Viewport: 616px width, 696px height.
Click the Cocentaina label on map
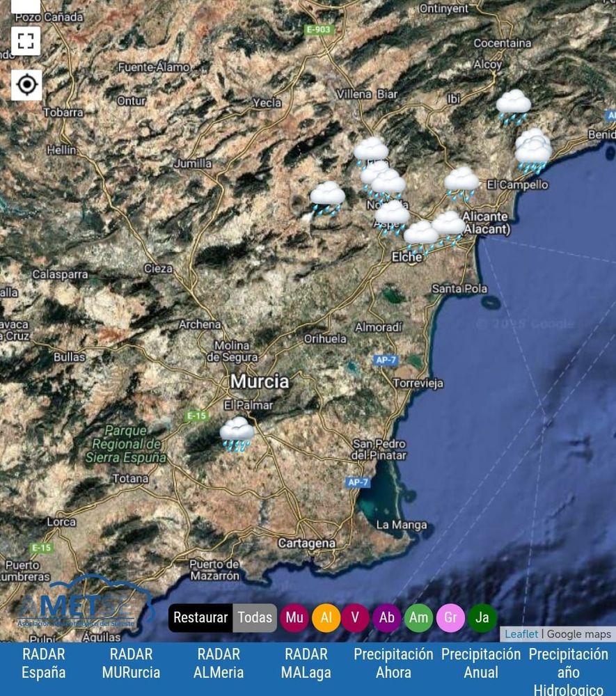[502, 43]
